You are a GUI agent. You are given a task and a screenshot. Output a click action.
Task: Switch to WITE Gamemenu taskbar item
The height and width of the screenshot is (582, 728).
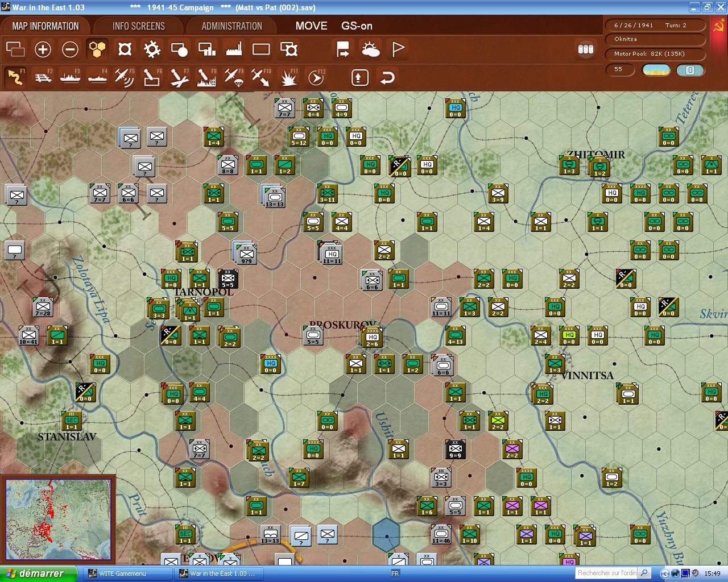128,573
